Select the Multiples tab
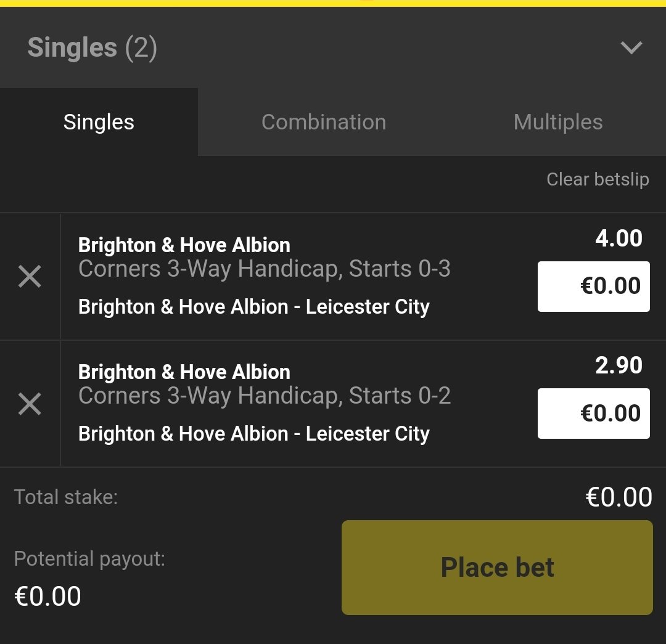Image resolution: width=666 pixels, height=644 pixels. click(558, 122)
